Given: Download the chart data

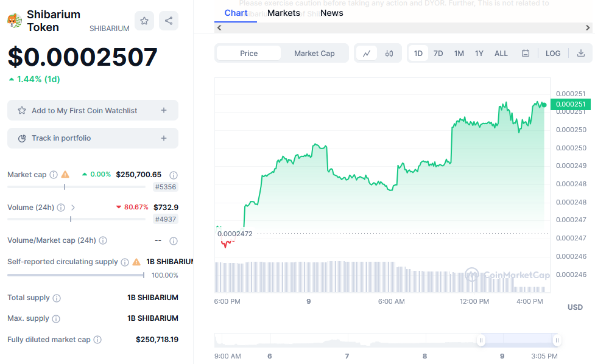Looking at the screenshot, I should pos(580,54).
